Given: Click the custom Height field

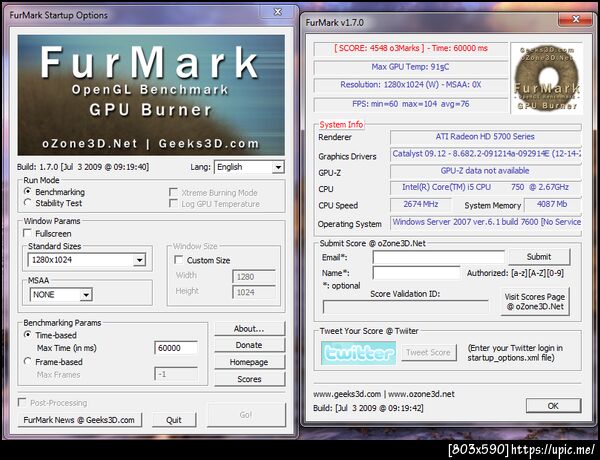Looking at the screenshot, I should click(x=254, y=292).
